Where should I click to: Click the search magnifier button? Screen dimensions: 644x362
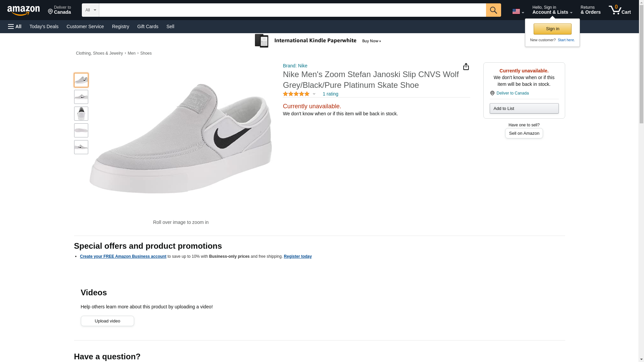(x=493, y=10)
